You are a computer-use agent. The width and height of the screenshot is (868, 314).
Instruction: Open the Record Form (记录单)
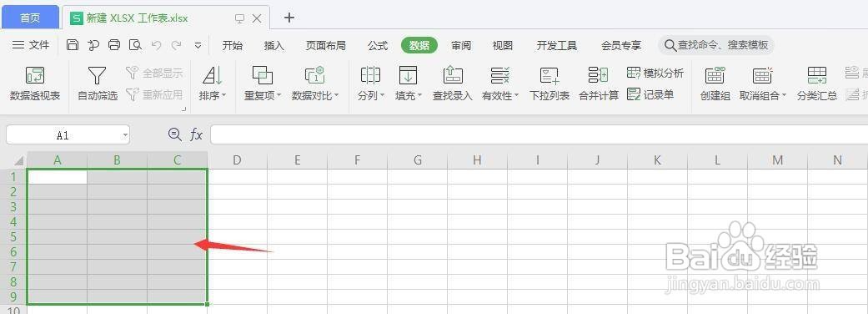coord(650,95)
